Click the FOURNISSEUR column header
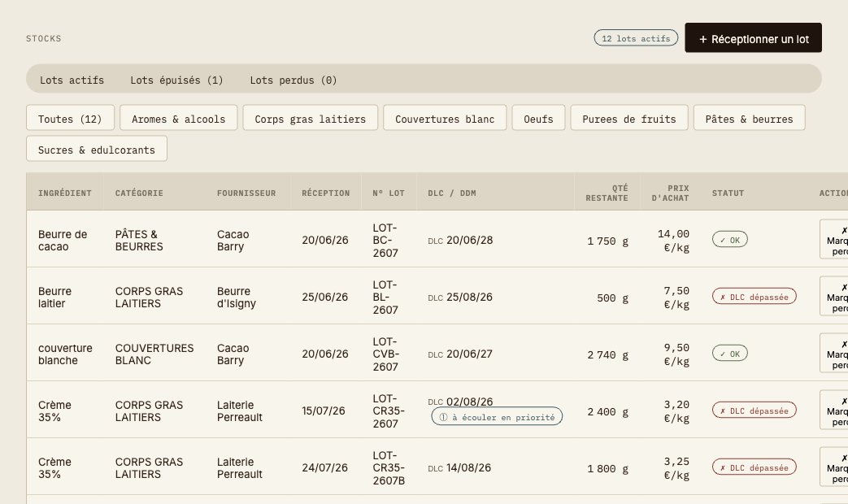848x504 pixels. coord(246,193)
